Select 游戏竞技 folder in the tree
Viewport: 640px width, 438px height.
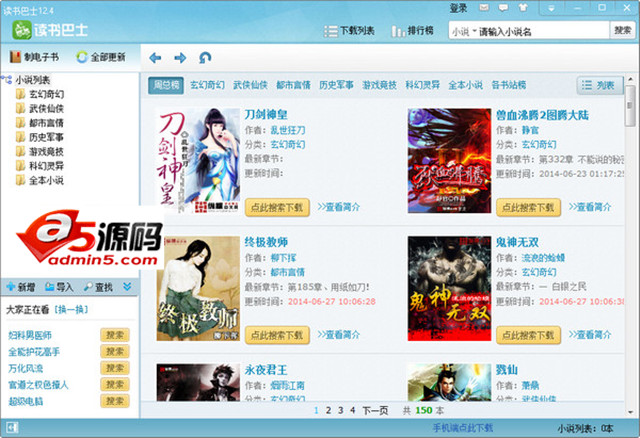[x=40, y=151]
